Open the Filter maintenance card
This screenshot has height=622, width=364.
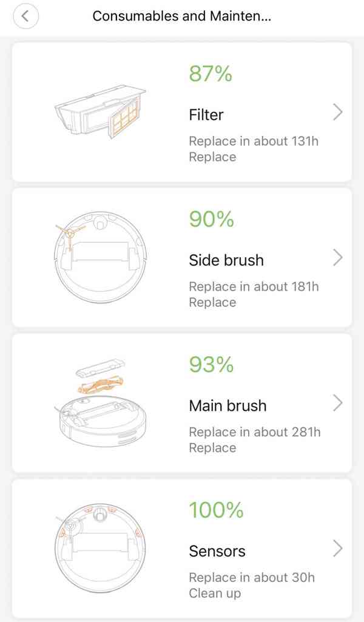coord(182,109)
